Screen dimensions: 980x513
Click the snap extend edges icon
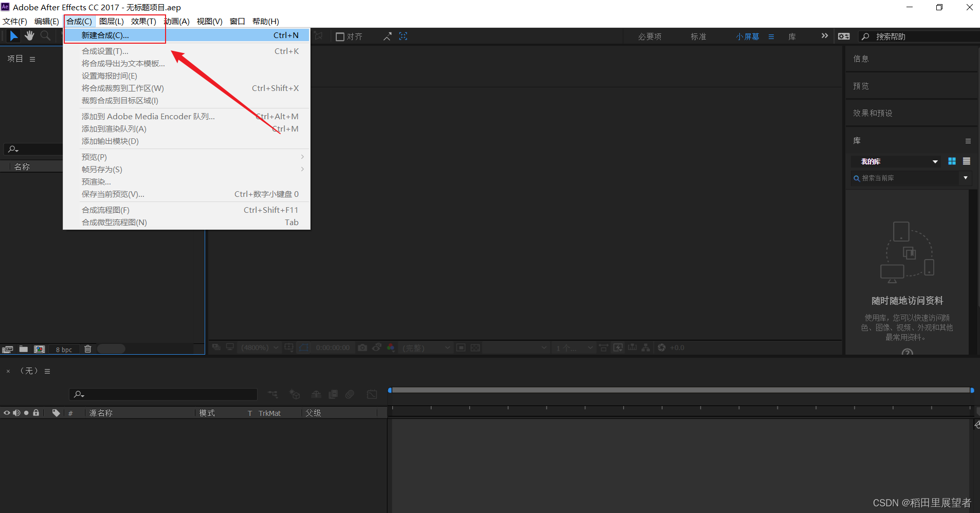[387, 36]
